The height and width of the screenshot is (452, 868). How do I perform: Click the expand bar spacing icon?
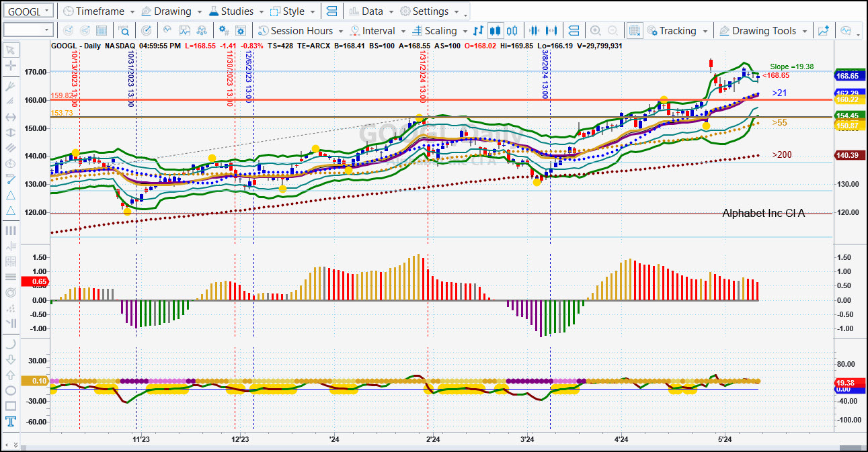tap(552, 31)
